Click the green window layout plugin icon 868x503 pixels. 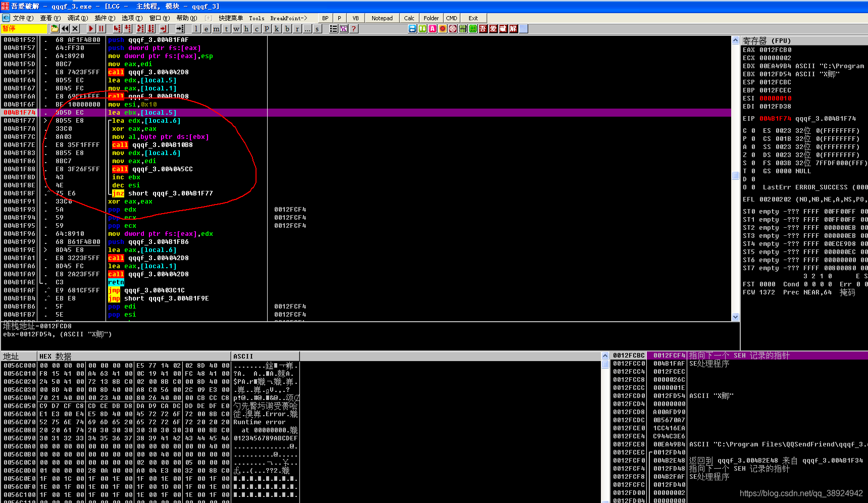[x=473, y=29]
